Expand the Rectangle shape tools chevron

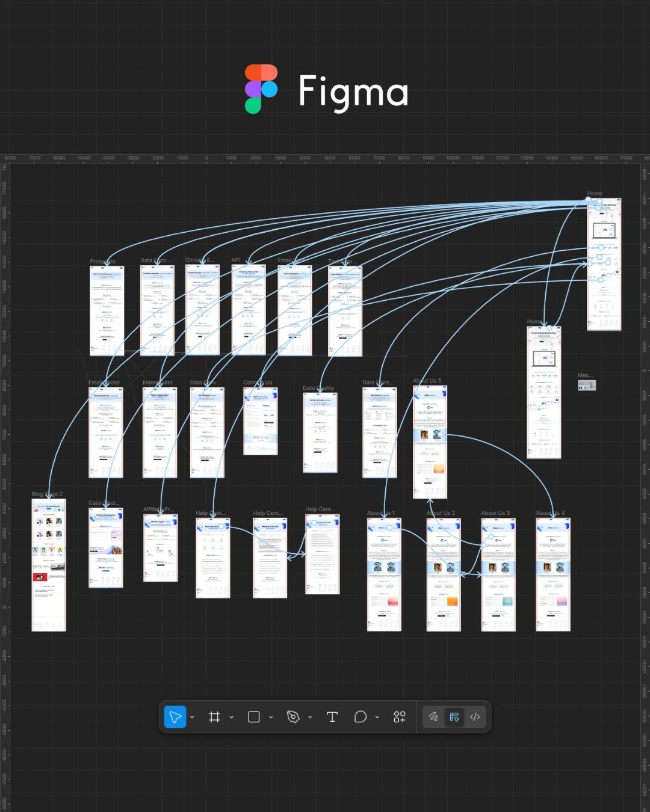click(271, 718)
